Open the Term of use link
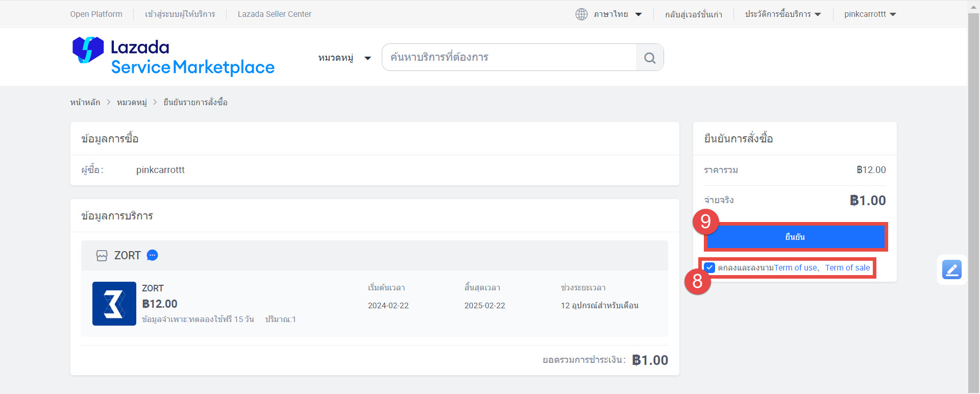The width and height of the screenshot is (980, 394). pos(795,267)
